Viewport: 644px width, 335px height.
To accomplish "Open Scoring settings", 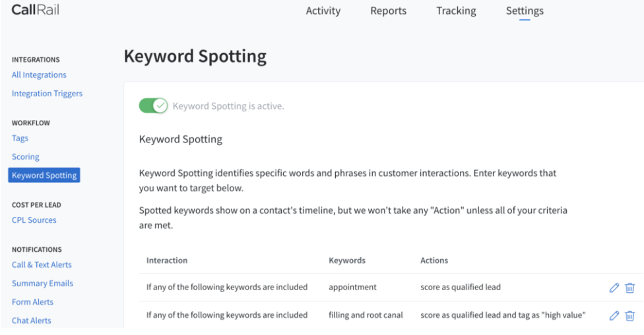I will click(x=24, y=157).
